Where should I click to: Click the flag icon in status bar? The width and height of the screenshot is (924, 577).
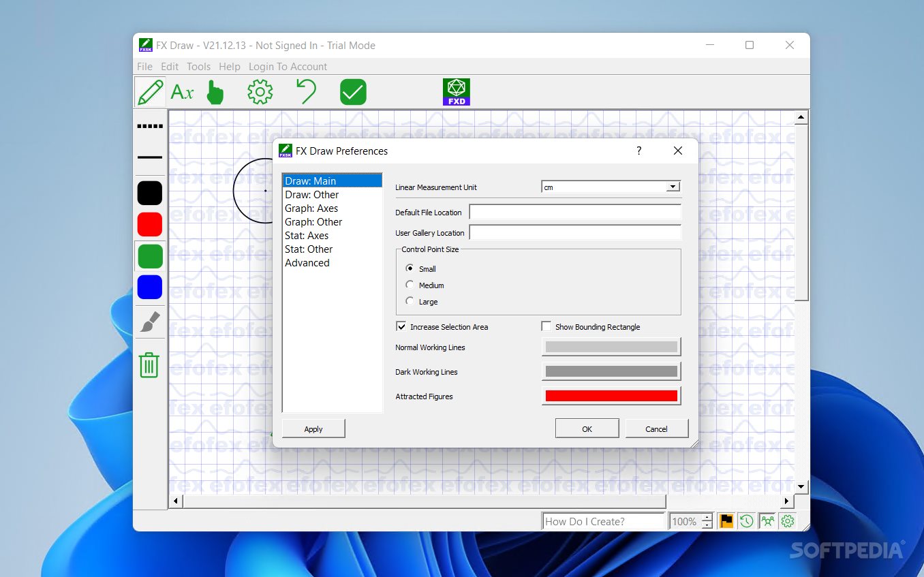[x=726, y=521]
